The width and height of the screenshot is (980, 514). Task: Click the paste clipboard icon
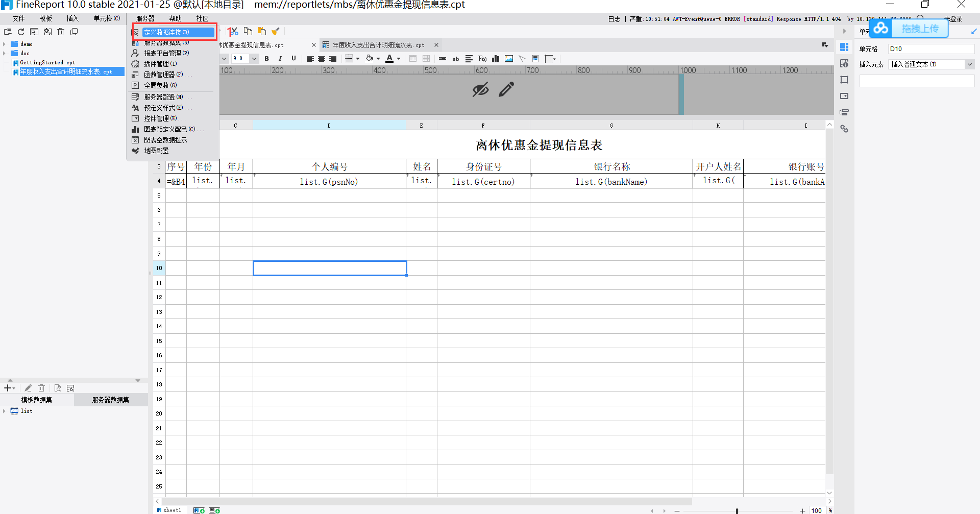coord(262,31)
